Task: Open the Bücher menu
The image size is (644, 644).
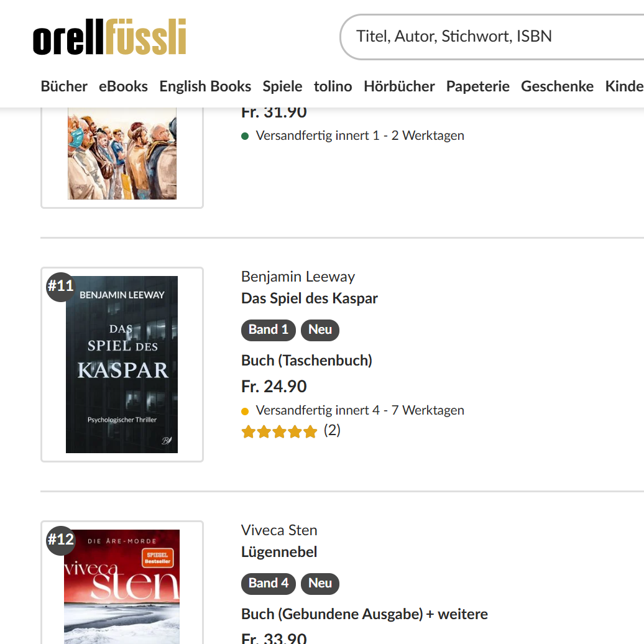Action: point(64,86)
